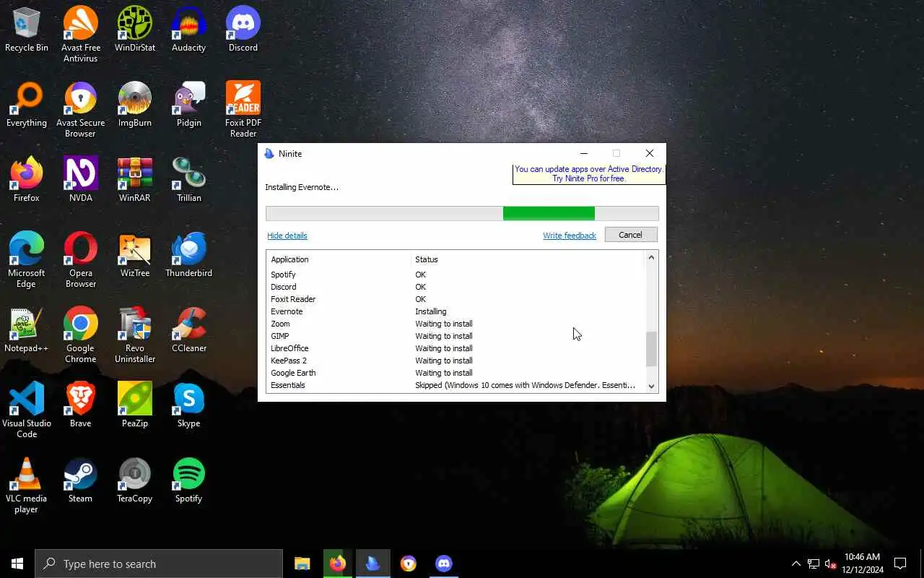Click Hide details link in Ninite
The width and height of the screenshot is (924, 578).
coord(287,236)
